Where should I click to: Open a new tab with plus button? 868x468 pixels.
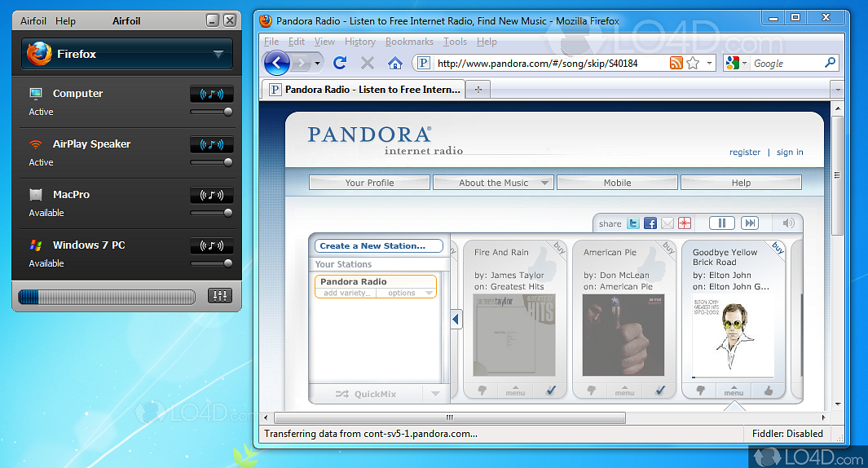[479, 89]
